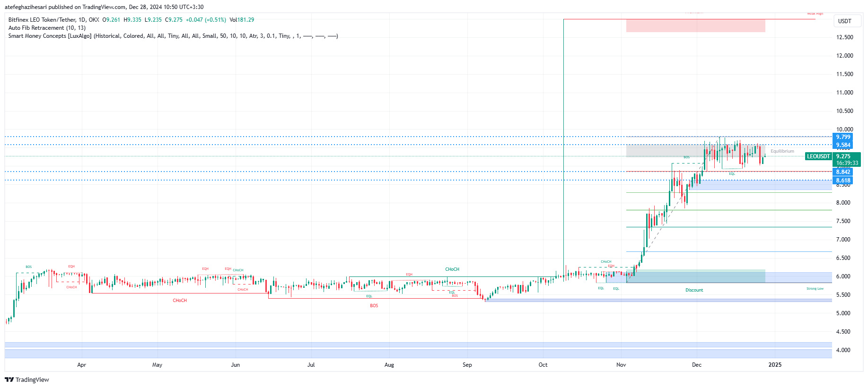The width and height of the screenshot is (868, 388).
Task: Click the Weak High label
Action: coord(815,14)
